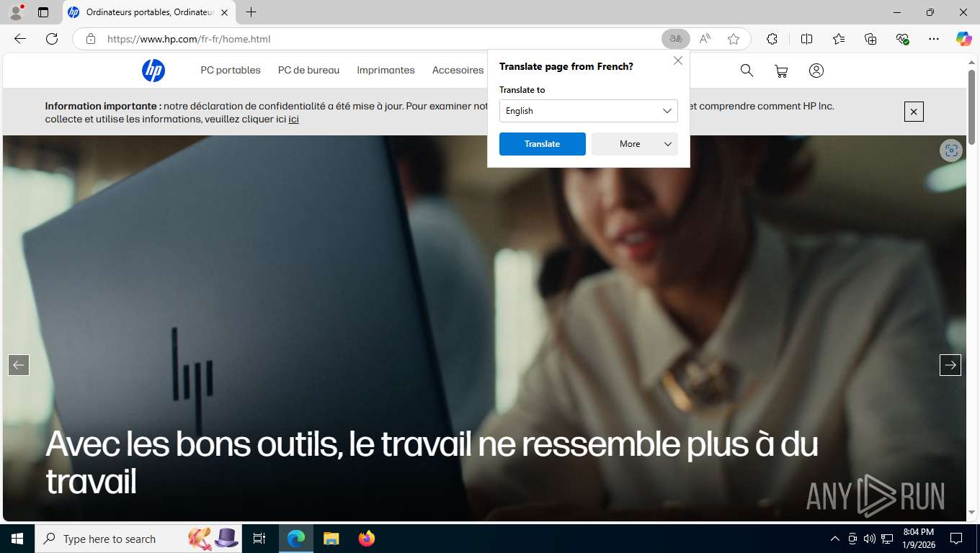
Task: Open the Imprimantes menu
Action: click(386, 70)
